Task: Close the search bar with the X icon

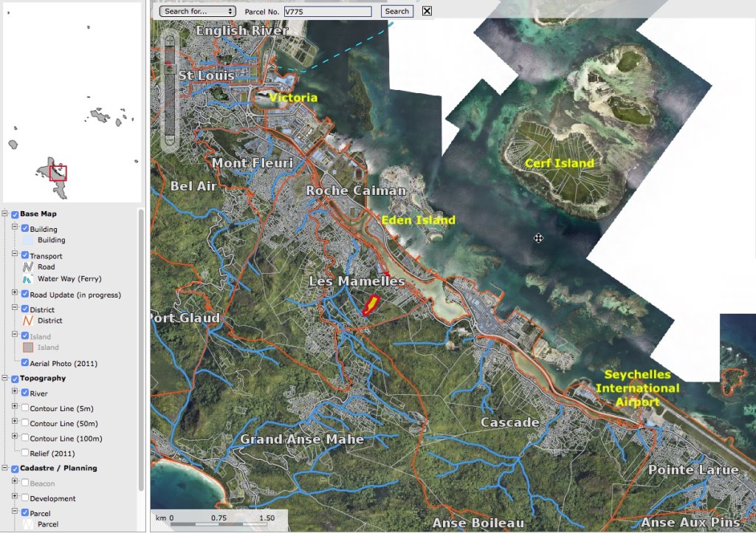Action: pyautogui.click(x=427, y=11)
